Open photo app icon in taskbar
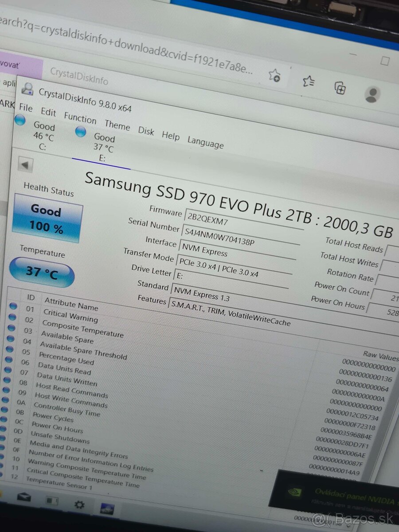Viewport: 399px width, 532px height. (x=107, y=509)
